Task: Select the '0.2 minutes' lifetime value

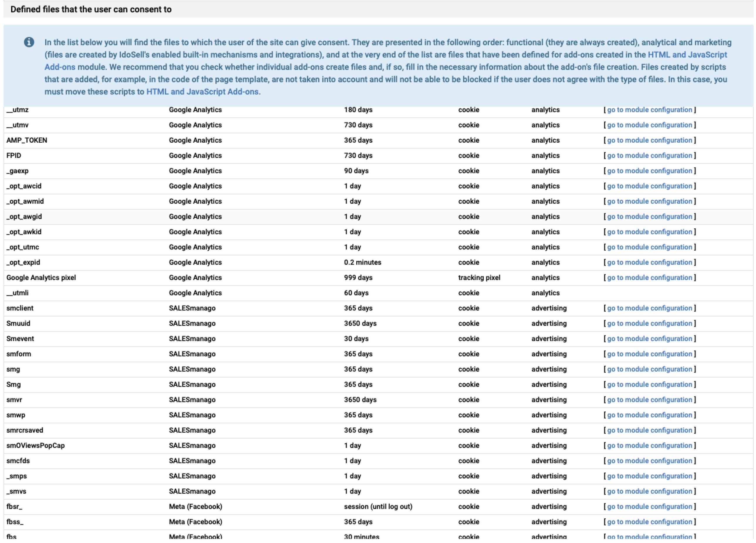Action: coord(362,262)
